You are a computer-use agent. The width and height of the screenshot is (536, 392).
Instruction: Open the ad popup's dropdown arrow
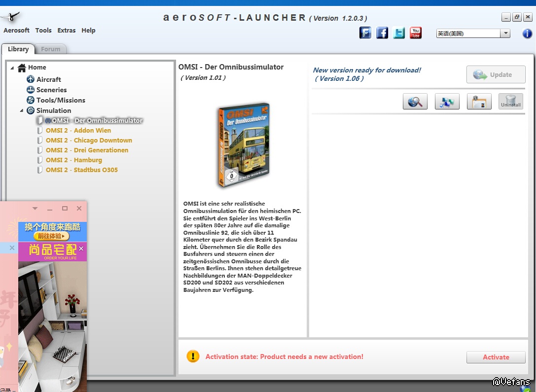tap(35, 209)
